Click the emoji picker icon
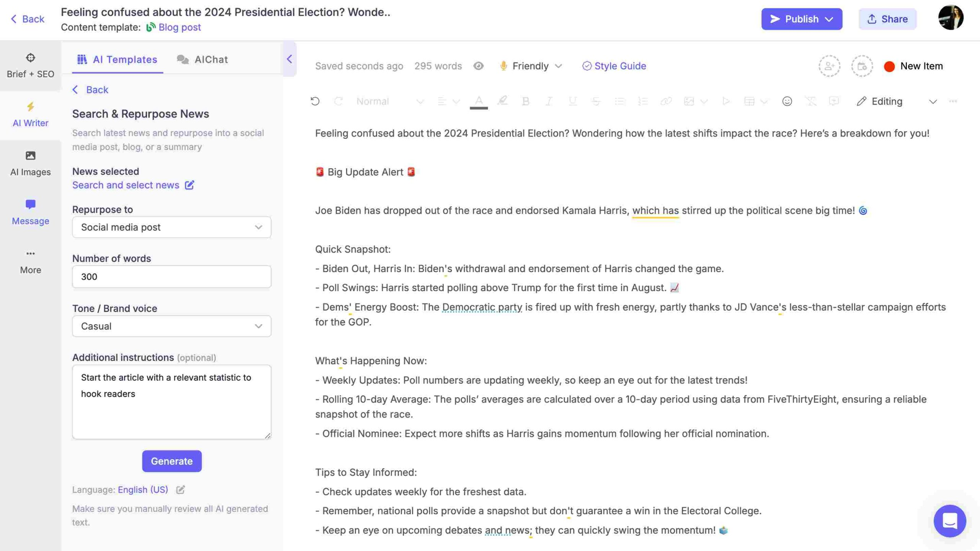980x551 pixels. tap(786, 101)
